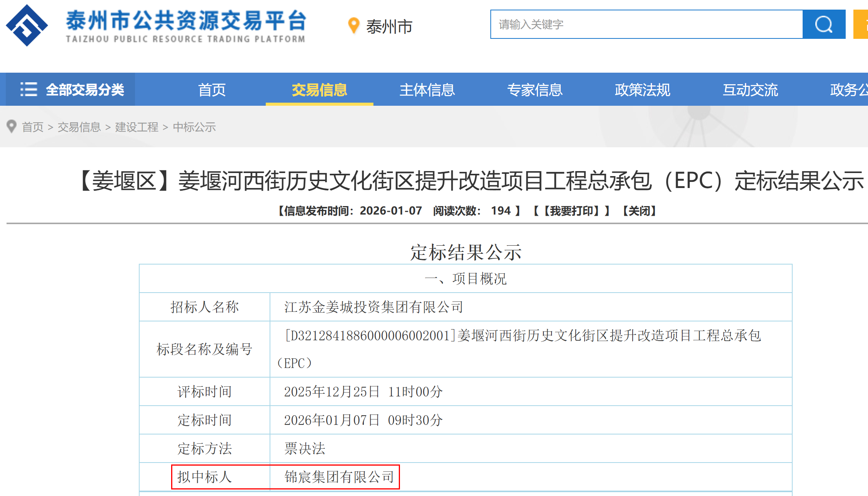Click the 我要打印 print link
This screenshot has width=868, height=496.
(x=571, y=211)
